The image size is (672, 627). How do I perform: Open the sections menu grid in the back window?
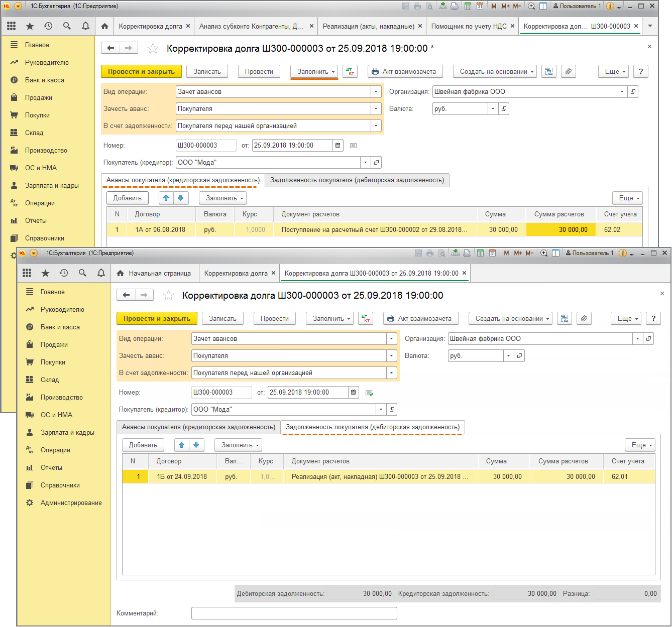coord(12,26)
